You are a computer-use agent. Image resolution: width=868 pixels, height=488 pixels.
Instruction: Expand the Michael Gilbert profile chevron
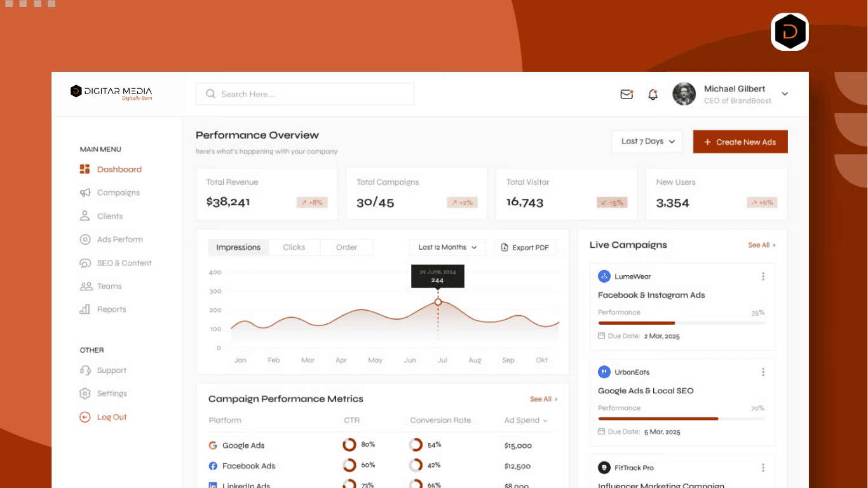[785, 93]
